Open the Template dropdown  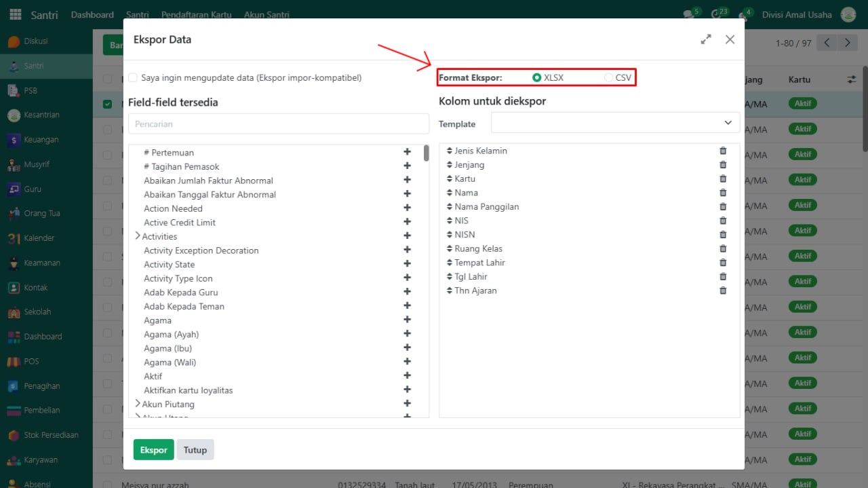point(615,123)
